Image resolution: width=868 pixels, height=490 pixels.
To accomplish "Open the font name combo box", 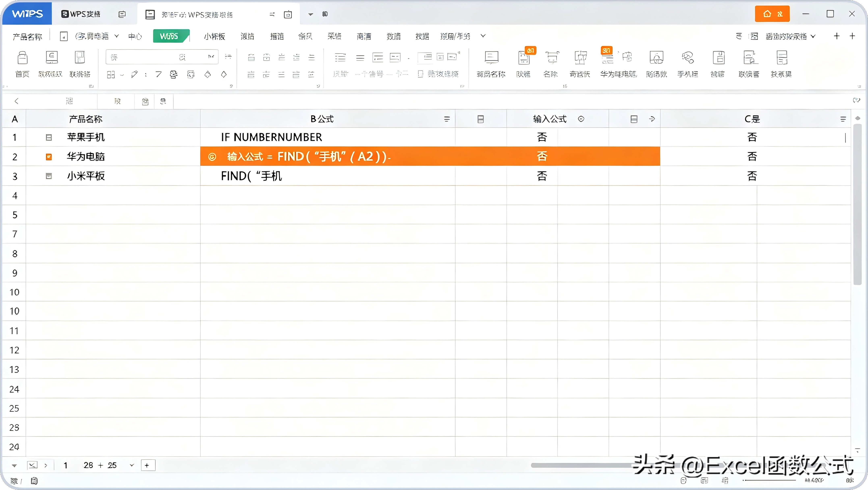I will pos(162,57).
